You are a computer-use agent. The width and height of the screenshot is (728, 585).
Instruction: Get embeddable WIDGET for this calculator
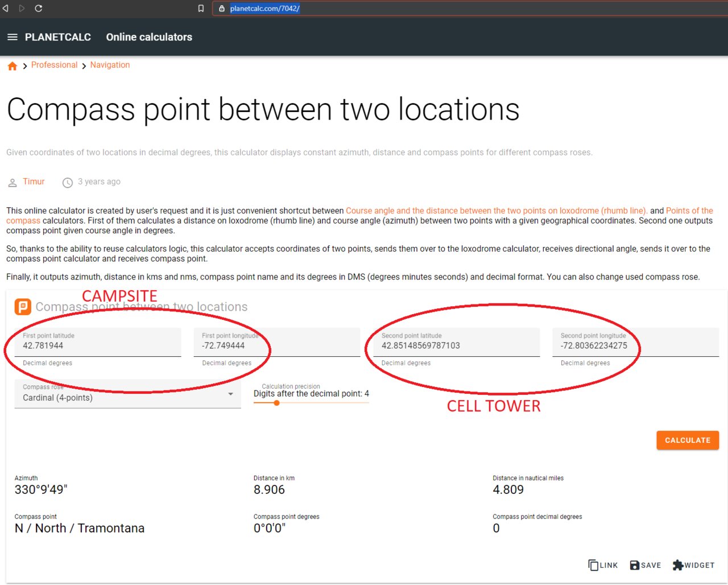point(693,565)
